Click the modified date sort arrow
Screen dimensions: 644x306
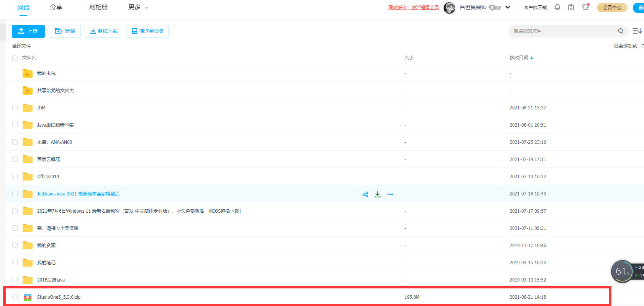coord(532,58)
